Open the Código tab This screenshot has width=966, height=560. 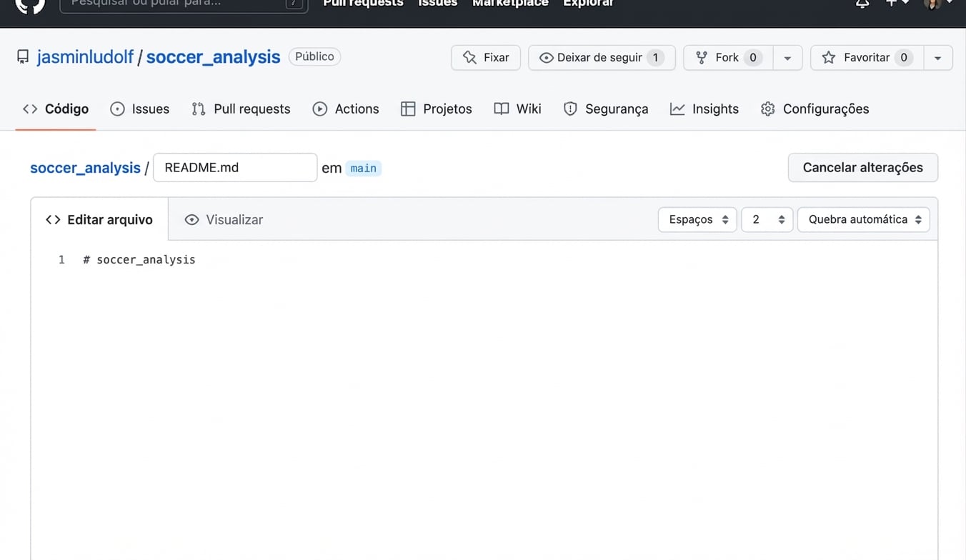click(x=56, y=109)
